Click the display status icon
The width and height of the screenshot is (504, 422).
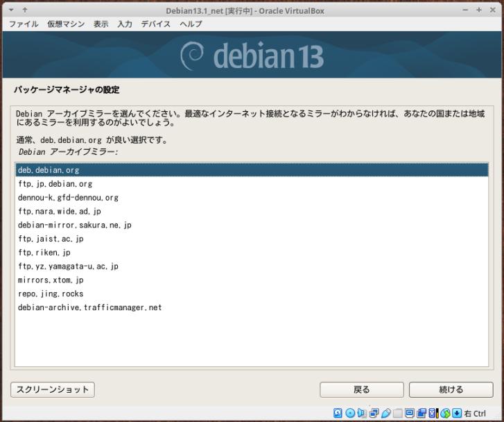pos(410,413)
